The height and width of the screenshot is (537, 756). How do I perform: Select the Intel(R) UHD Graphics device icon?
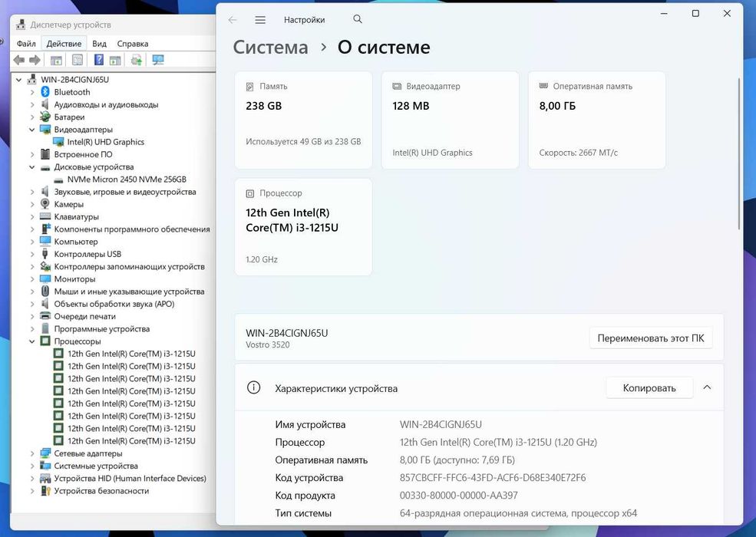[x=58, y=142]
